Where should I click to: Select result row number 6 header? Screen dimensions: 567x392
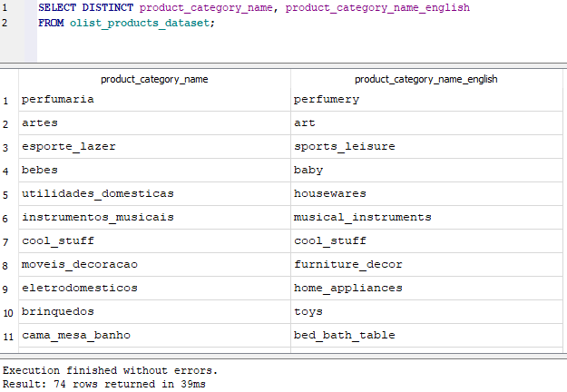click(9, 218)
